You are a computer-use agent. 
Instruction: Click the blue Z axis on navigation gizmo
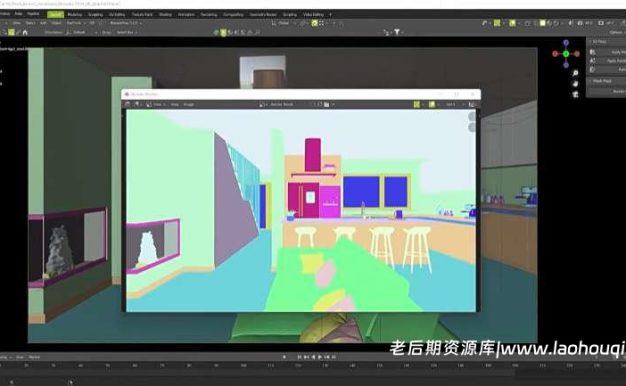tap(566, 42)
